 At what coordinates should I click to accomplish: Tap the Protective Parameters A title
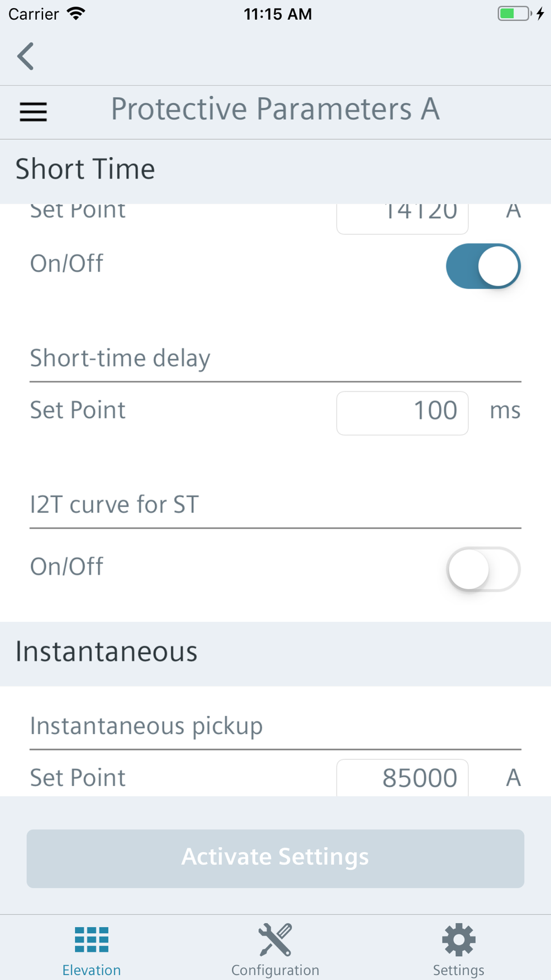click(275, 109)
